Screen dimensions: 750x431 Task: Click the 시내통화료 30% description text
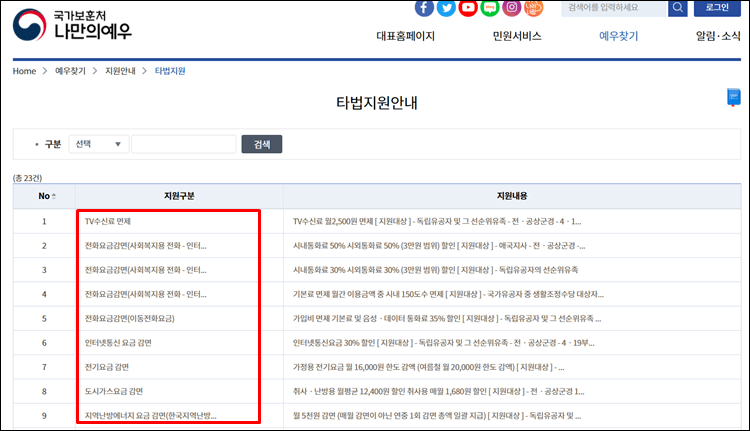(435, 270)
